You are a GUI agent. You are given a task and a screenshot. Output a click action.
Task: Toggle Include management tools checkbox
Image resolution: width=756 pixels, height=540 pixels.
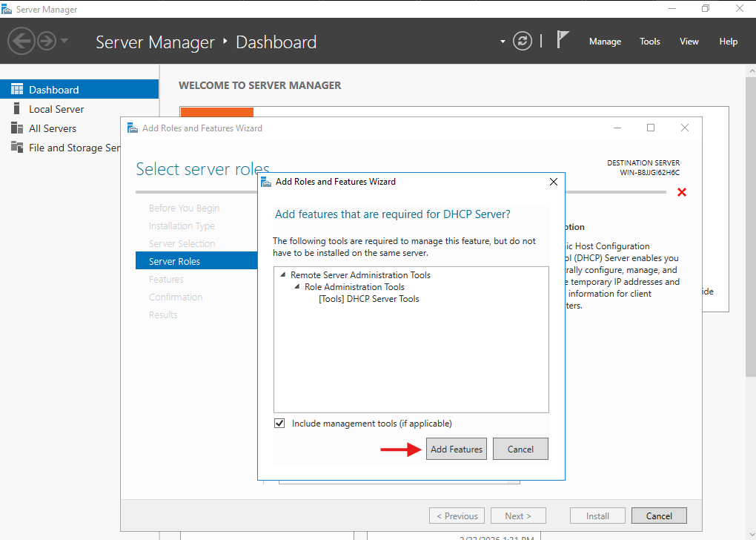(x=279, y=424)
